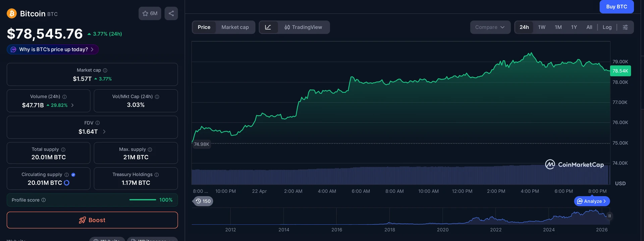The height and width of the screenshot is (241, 644).
Task: Click the Profile score progress bar
Action: (143, 200)
